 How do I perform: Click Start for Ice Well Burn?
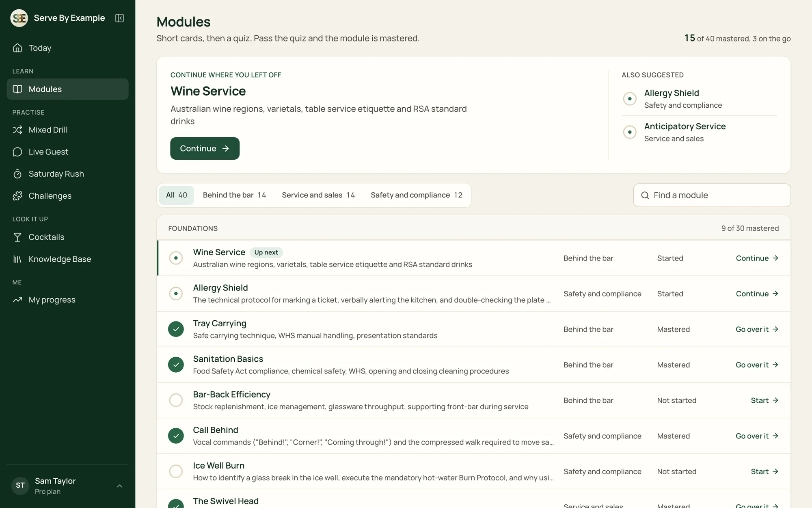pyautogui.click(x=764, y=471)
